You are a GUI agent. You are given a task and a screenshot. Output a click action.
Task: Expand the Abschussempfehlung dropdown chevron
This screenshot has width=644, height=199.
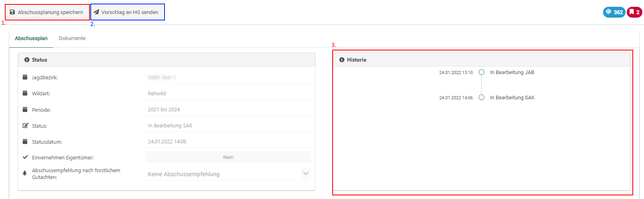pos(305,173)
